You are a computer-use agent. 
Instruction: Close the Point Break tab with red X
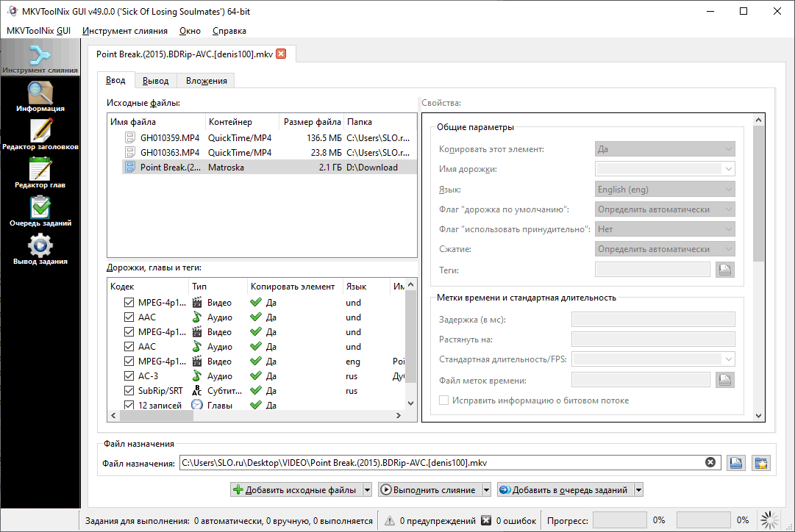[281, 54]
